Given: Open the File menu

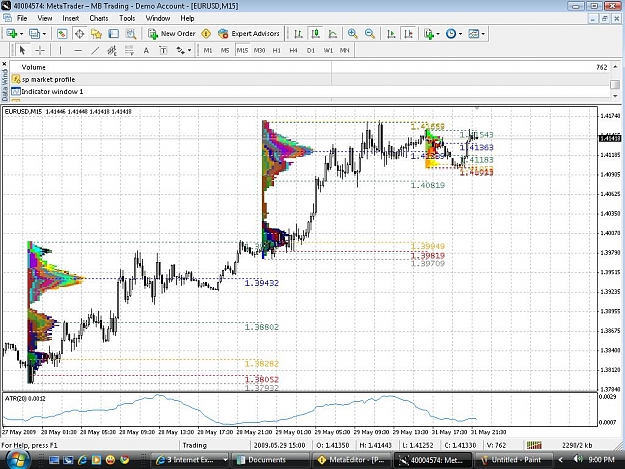Looking at the screenshot, I should point(22,18).
